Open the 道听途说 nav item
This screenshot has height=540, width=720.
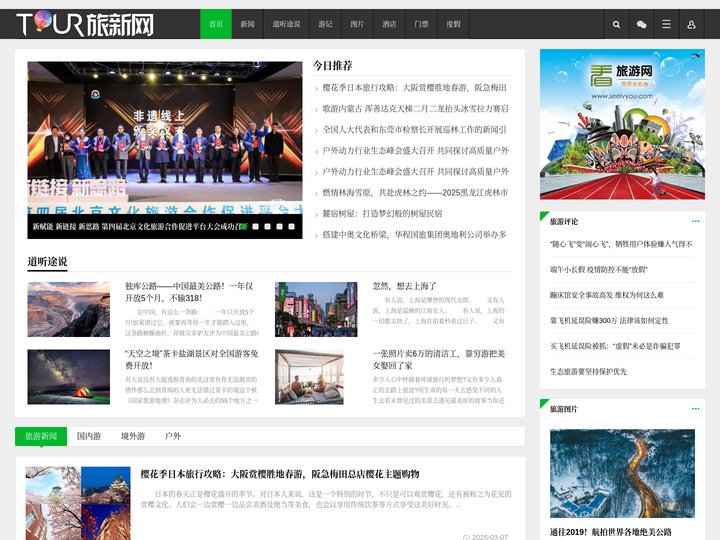pos(287,24)
